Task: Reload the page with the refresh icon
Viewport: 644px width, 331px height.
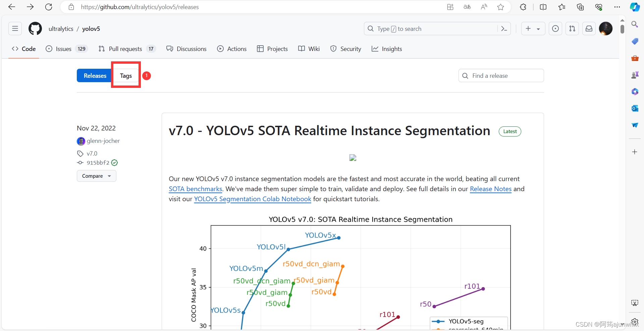Action: tap(49, 7)
